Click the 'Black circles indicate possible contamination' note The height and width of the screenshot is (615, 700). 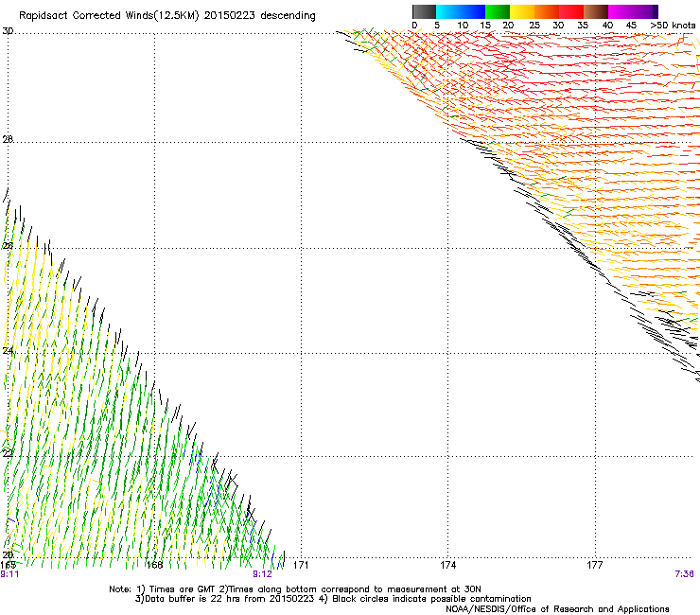429,599
